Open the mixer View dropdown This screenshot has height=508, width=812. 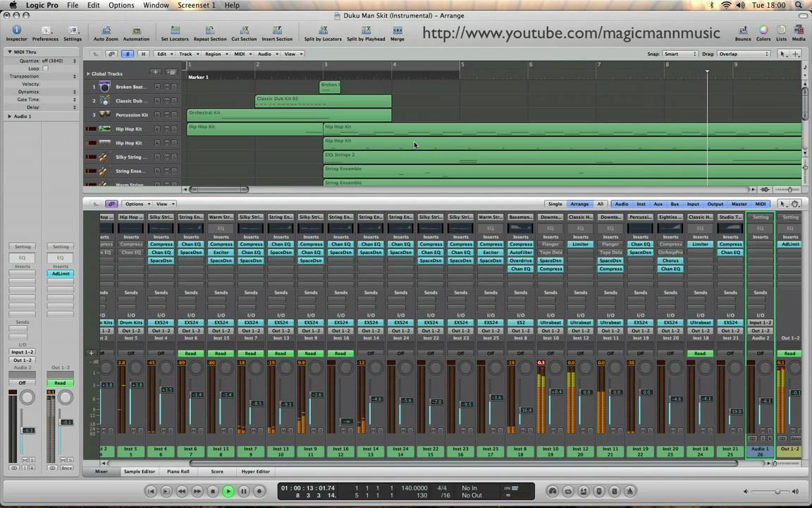pos(165,204)
